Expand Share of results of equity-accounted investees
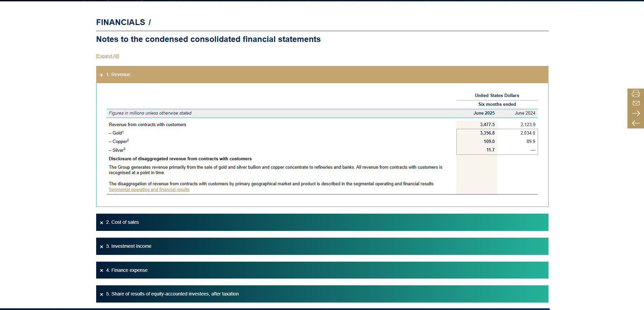The height and width of the screenshot is (310, 644). pos(322,294)
